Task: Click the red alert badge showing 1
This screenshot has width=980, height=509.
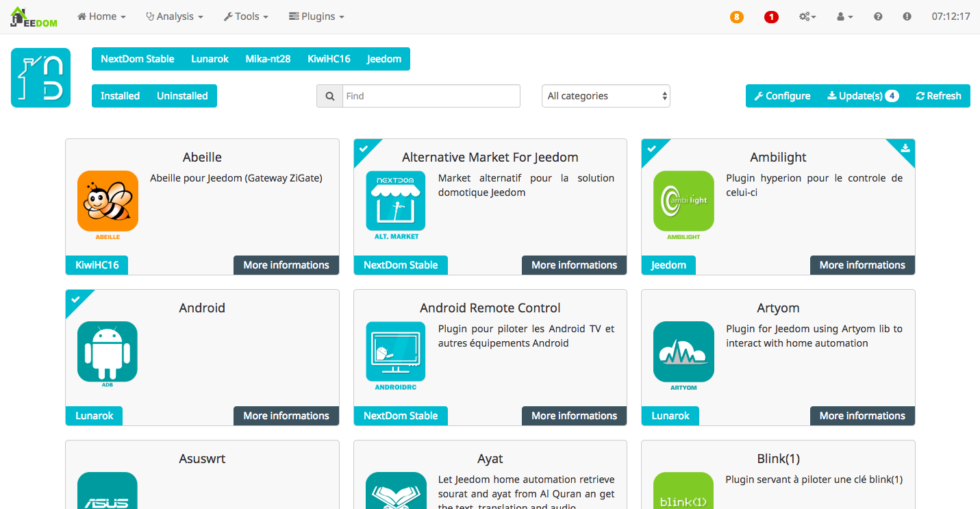Action: tap(771, 17)
